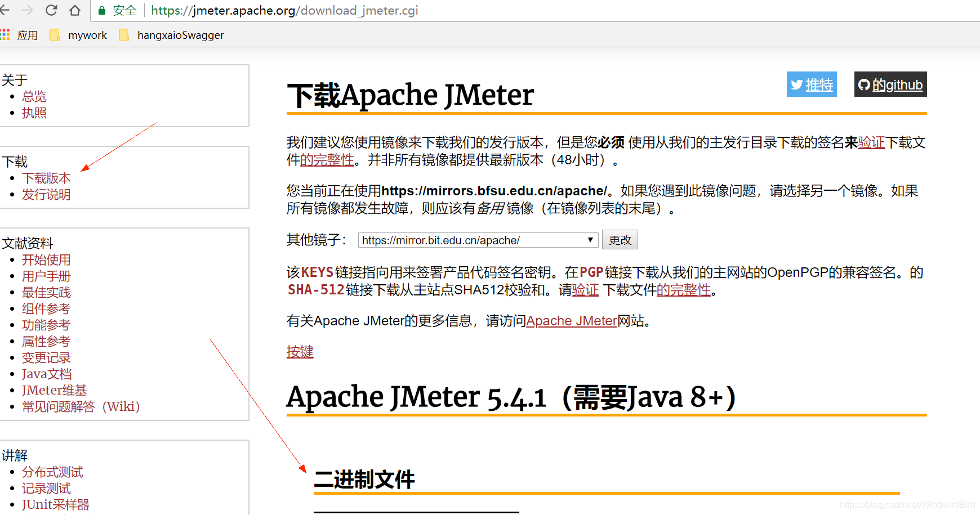Open the github button
Screen dimensions: 980x515
pyautogui.click(x=890, y=84)
